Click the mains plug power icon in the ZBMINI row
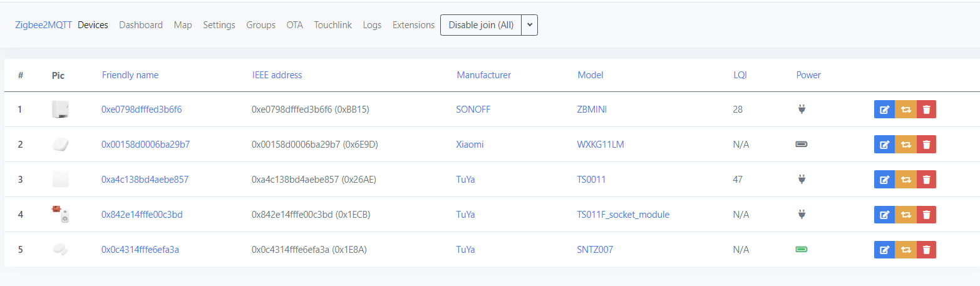980x286 pixels. point(802,110)
